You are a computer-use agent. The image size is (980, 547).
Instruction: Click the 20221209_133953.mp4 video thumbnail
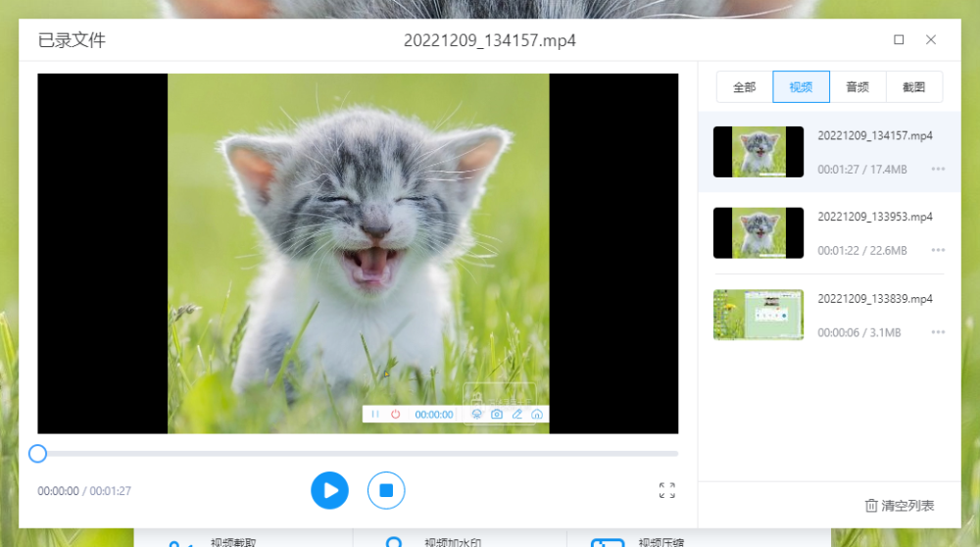pos(759,233)
